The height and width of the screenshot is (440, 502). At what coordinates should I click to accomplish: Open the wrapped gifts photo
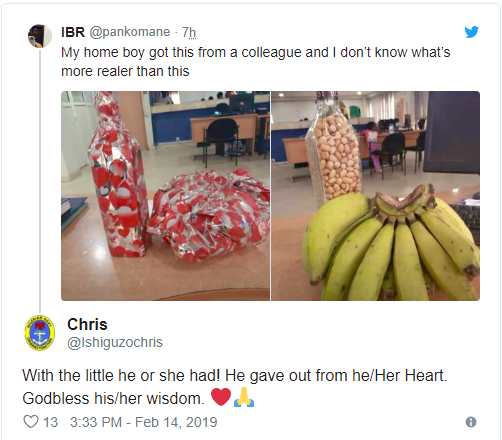pyautogui.click(x=165, y=196)
